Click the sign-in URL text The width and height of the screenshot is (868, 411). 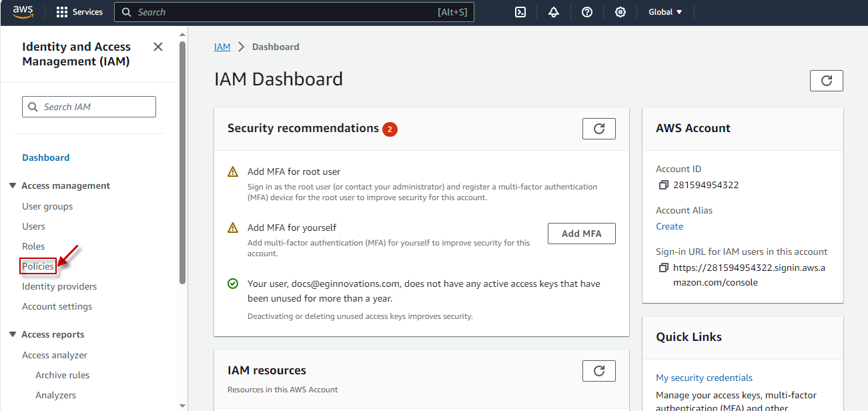tap(749, 275)
